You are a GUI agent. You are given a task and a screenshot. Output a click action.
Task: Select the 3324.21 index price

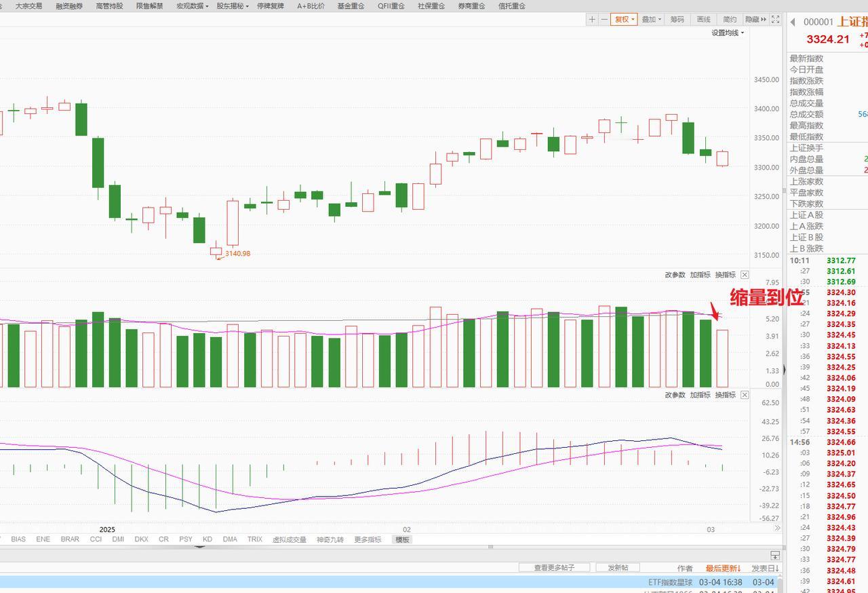(827, 39)
